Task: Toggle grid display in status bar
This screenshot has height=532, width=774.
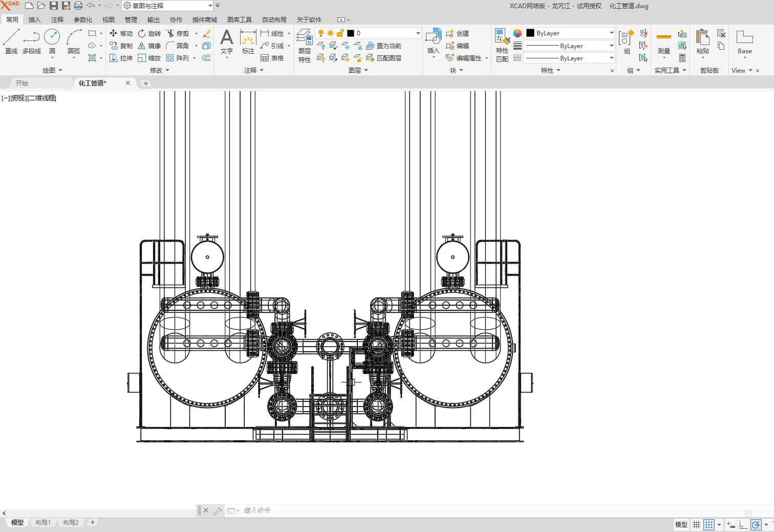Action: pyautogui.click(x=697, y=524)
